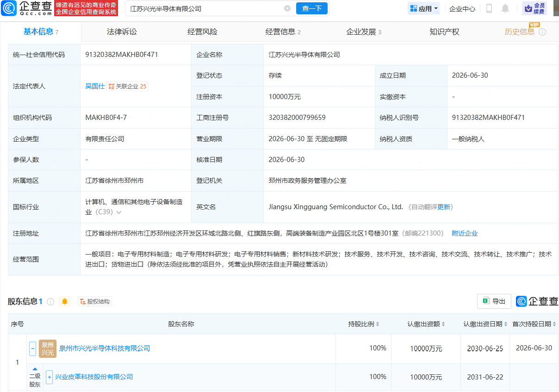The height and width of the screenshot is (392, 559).
Task: Collapse the 二级股东 arrow
Action: [x=35, y=369]
